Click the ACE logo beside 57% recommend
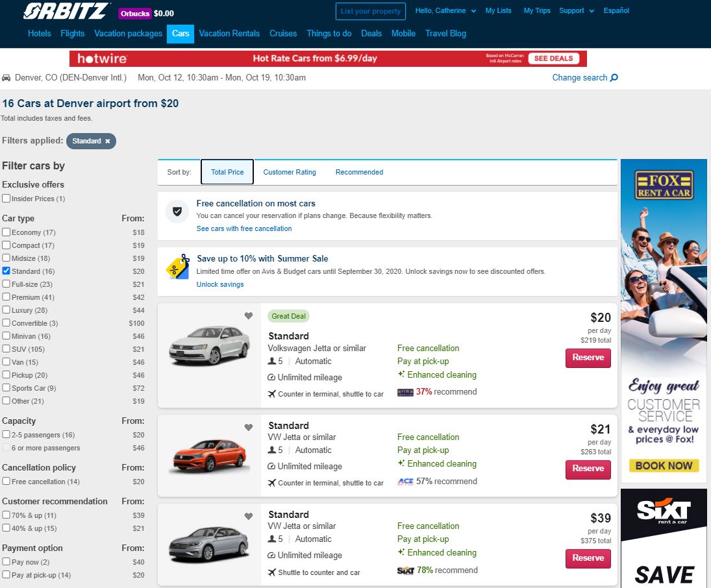The width and height of the screenshot is (711, 588). coord(405,482)
